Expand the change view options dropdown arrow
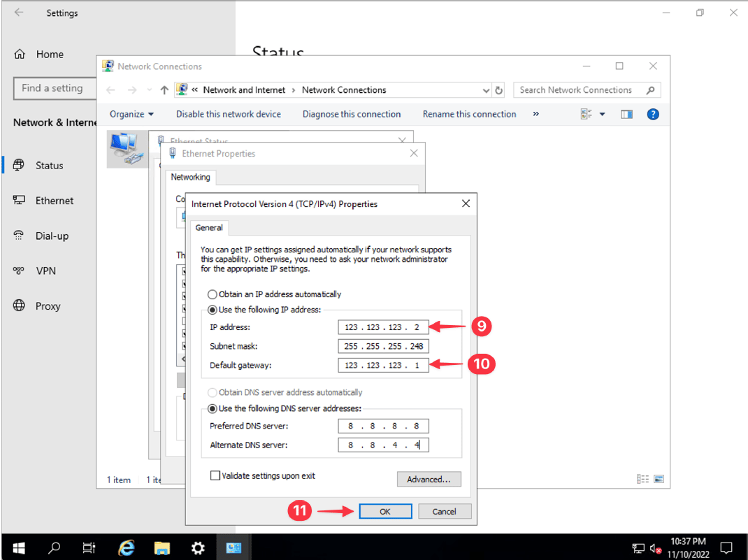The image size is (748, 560). [602, 114]
